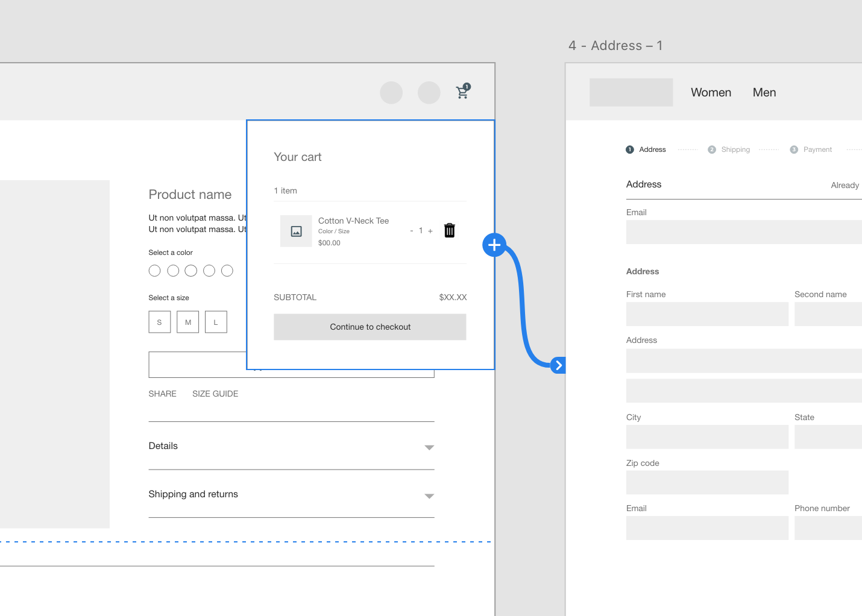Click the cart item image placeholder
Viewport: 862px width, 616px height.
pos(296,231)
